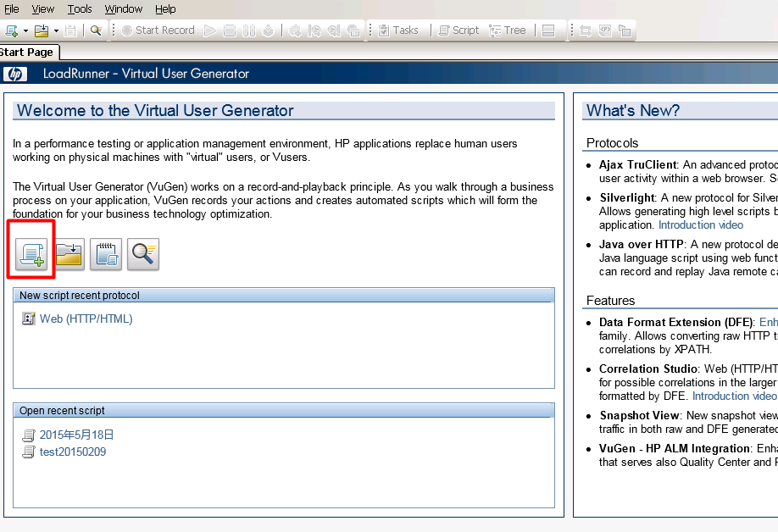The width and height of the screenshot is (778, 532).
Task: Click the last grayed icon before the Tasks button
Action: click(353, 30)
